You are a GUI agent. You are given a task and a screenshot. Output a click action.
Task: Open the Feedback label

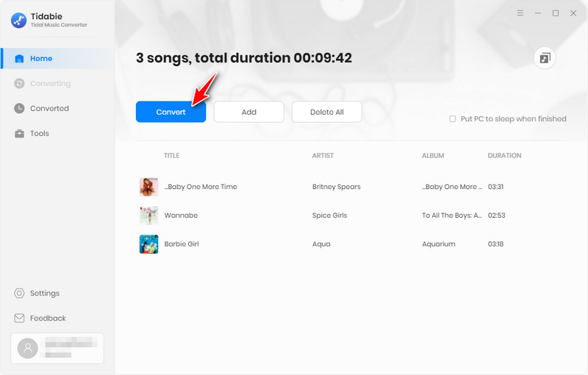point(48,318)
